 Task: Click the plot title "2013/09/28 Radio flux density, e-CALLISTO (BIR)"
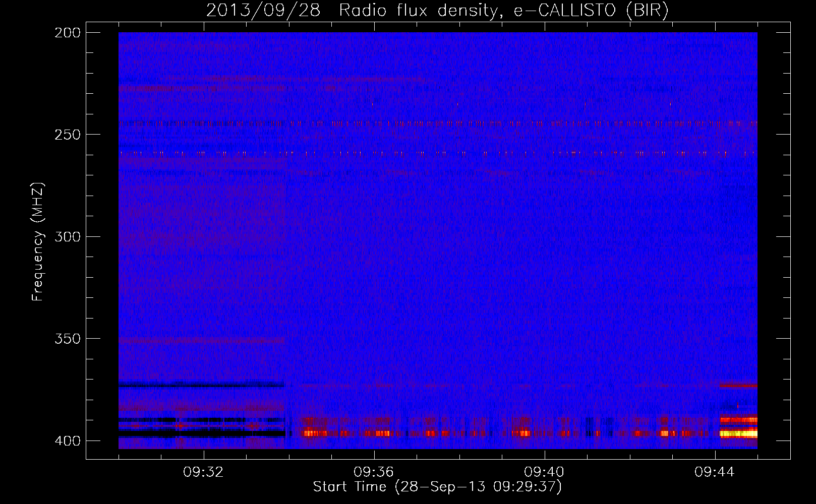click(x=437, y=11)
